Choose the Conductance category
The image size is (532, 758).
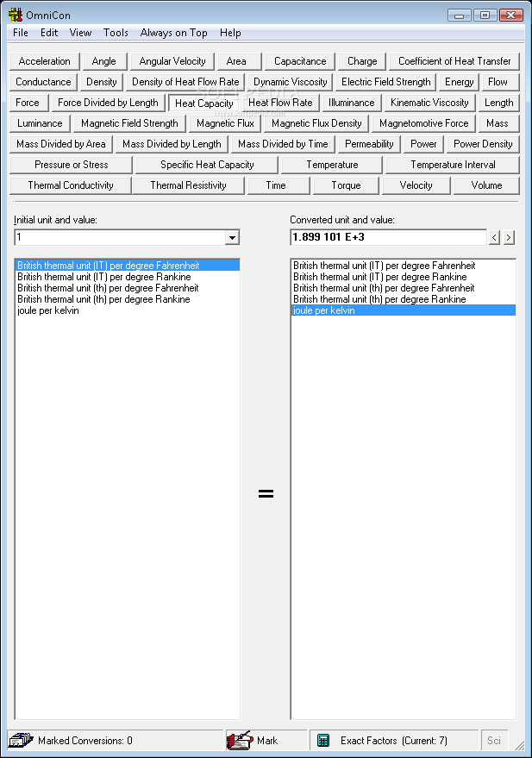pos(43,82)
